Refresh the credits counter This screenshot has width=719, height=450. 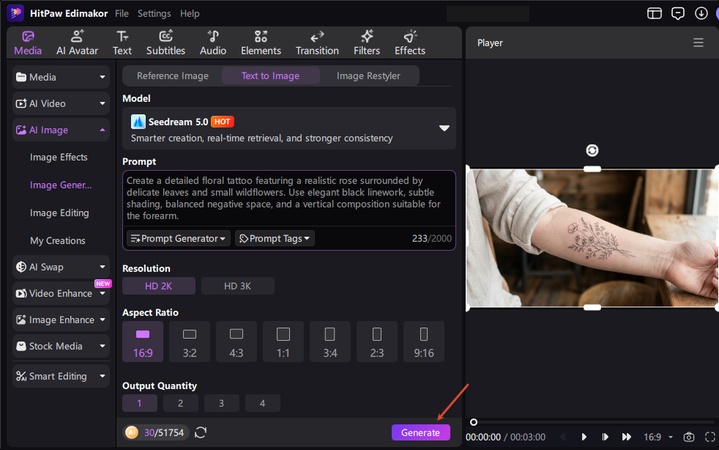[x=200, y=432]
